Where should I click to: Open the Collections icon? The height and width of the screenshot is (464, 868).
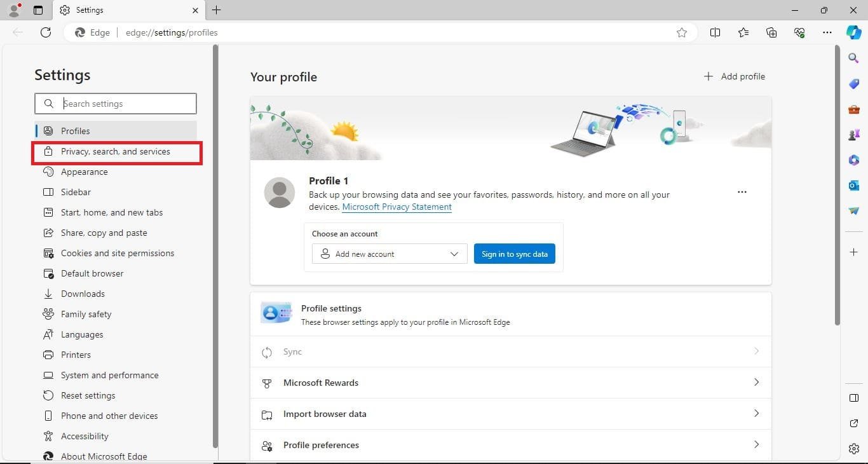coord(771,32)
